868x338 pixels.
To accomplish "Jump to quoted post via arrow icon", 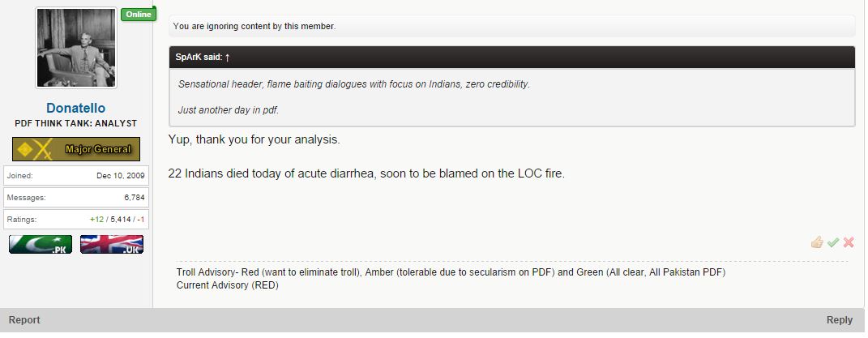I will 228,57.
